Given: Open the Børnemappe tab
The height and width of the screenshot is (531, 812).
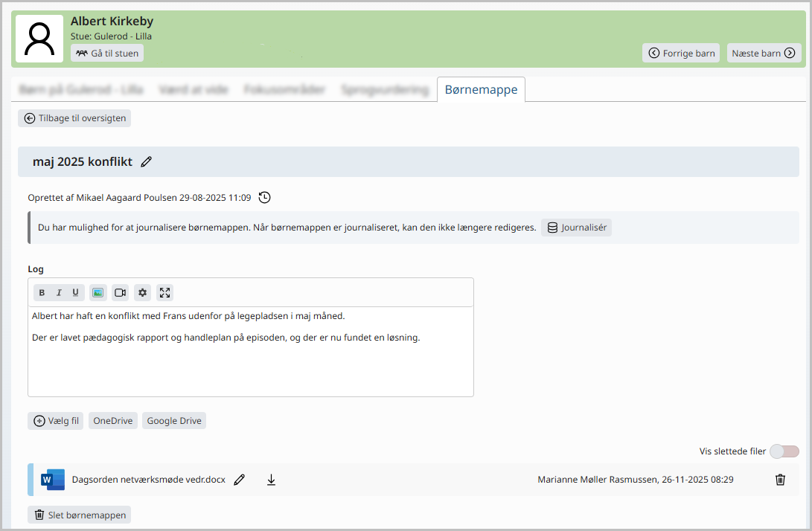Looking at the screenshot, I should tap(481, 89).
